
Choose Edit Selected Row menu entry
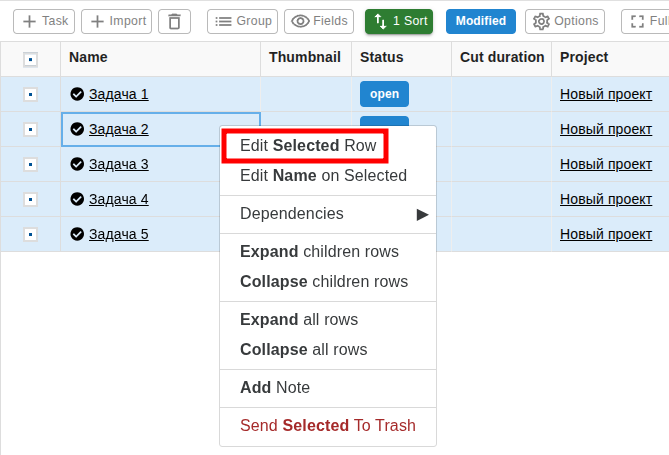tap(307, 146)
